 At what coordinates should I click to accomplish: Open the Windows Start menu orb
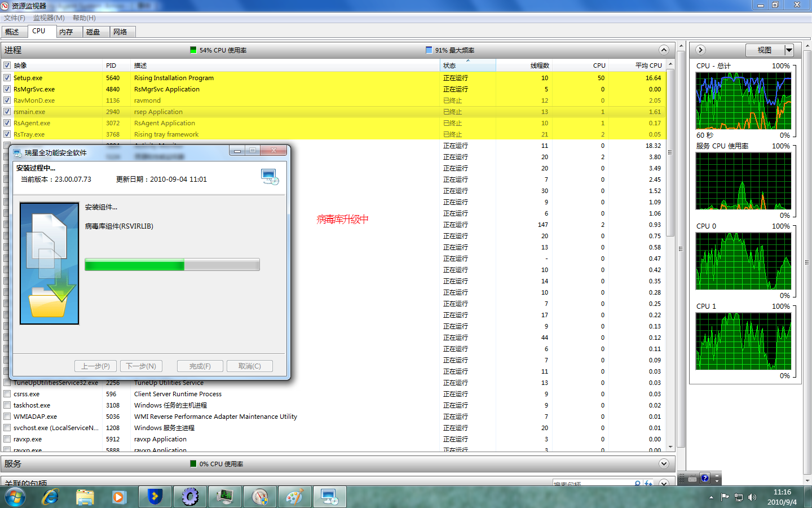coord(15,497)
